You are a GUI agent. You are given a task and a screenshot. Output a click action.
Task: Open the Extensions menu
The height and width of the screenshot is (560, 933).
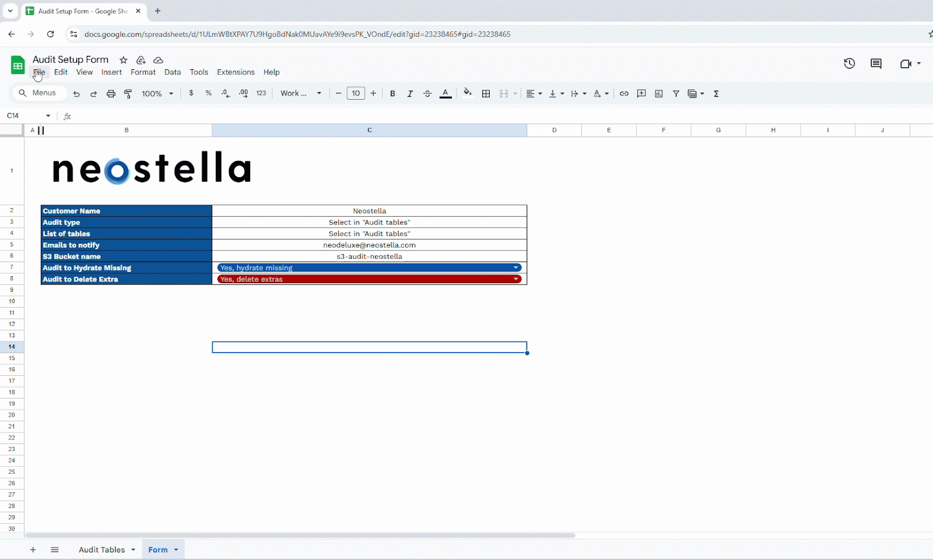(x=236, y=72)
